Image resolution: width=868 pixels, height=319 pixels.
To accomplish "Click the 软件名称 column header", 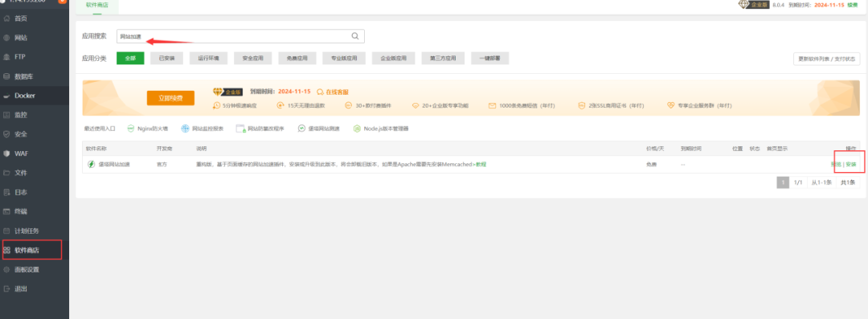I will click(x=96, y=149).
